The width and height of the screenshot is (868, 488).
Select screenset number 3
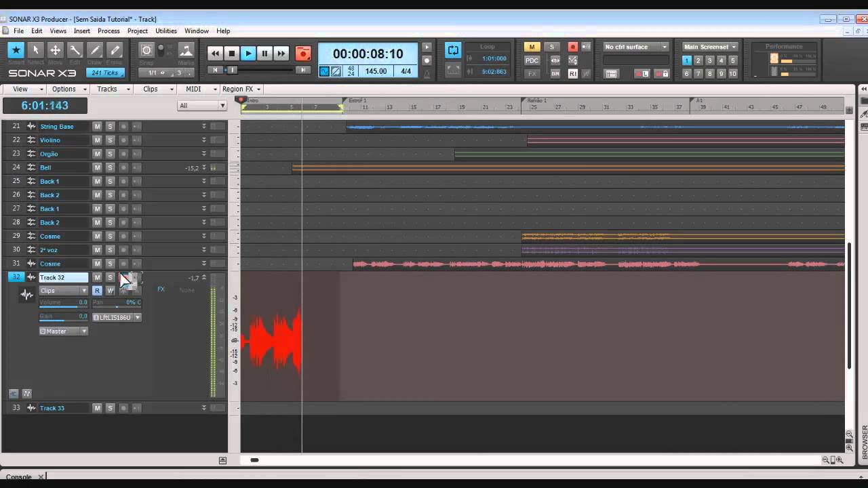(x=709, y=60)
